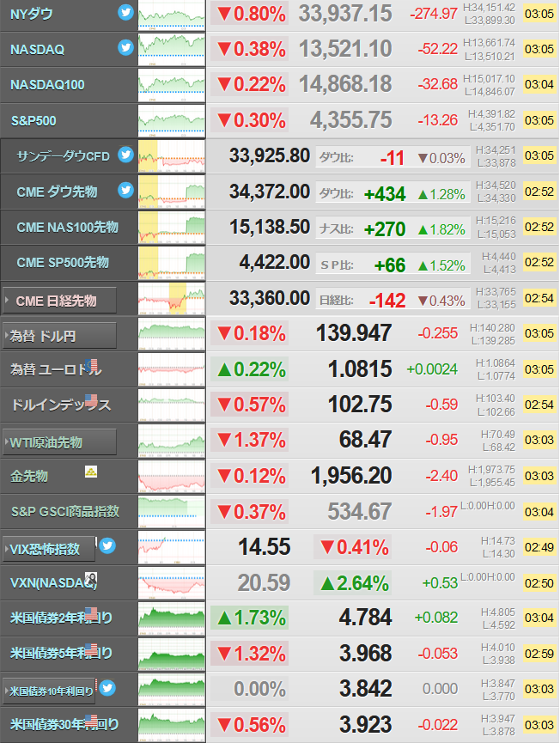Open the 米国債券2年利回り mini chart
Screen dimensions: 560x743
click(x=172, y=618)
